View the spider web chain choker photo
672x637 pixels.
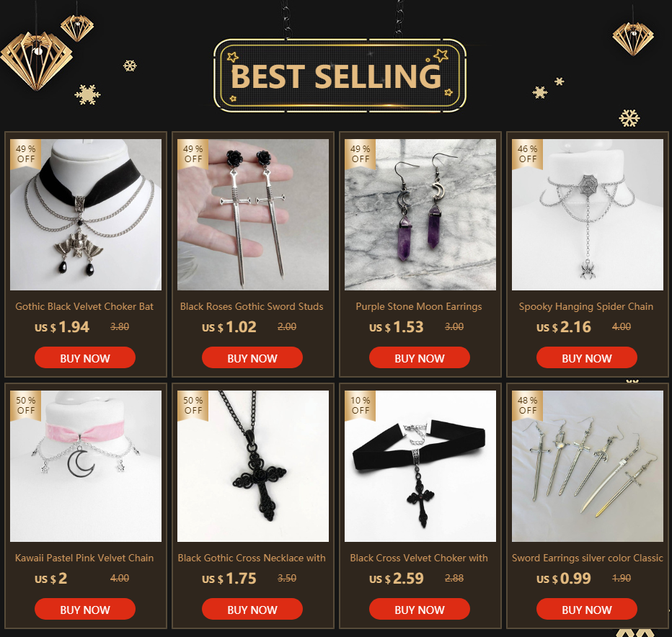click(x=587, y=215)
